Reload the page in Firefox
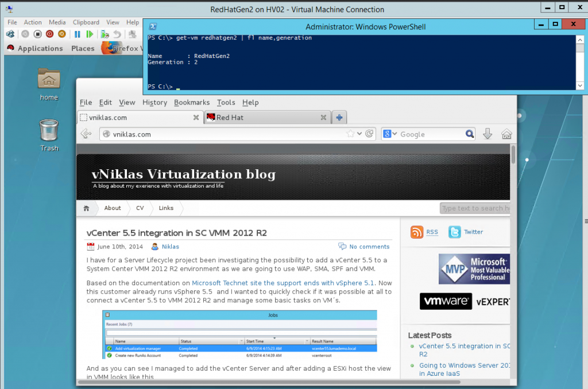 pos(369,134)
